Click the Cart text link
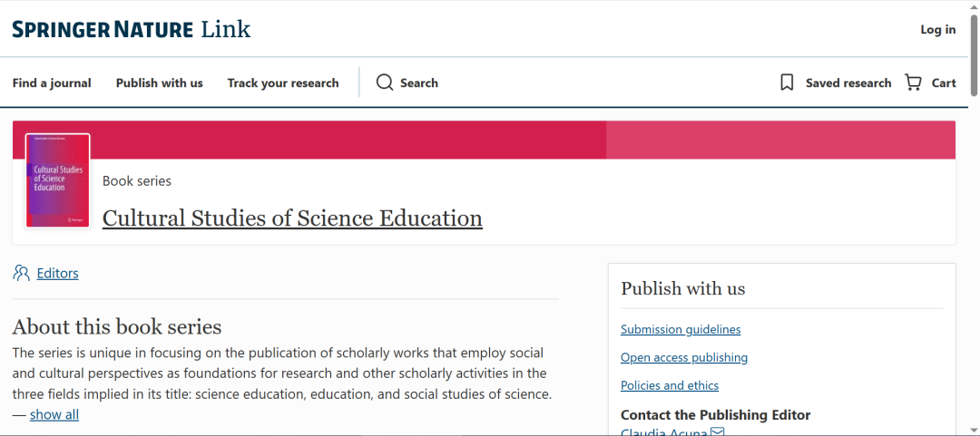The width and height of the screenshot is (980, 436). point(944,82)
